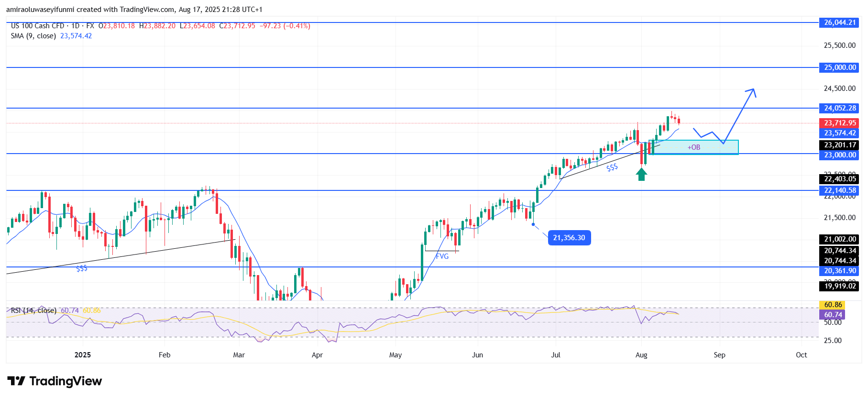Click the US 100 Cash CFD symbol title
This screenshot has height=399, width=868.
(37, 26)
